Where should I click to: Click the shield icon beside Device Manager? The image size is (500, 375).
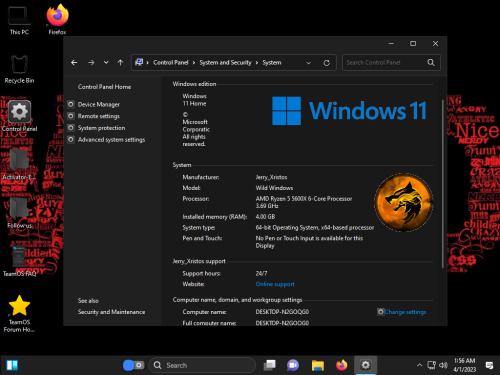click(71, 104)
